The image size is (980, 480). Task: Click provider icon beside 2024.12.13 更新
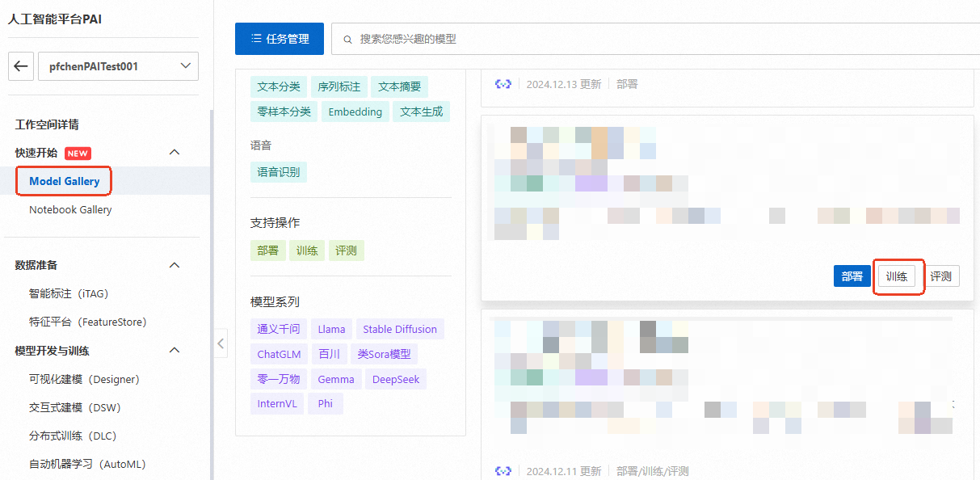[503, 84]
